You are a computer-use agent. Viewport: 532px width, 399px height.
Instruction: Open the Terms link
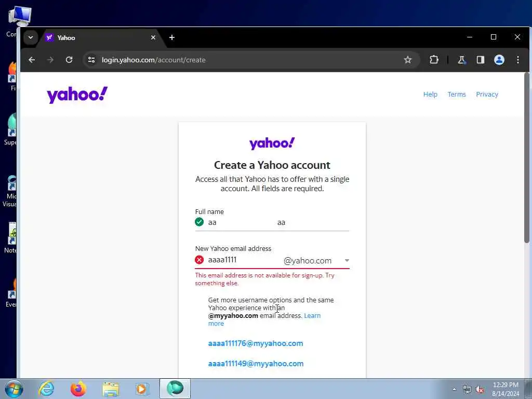click(457, 95)
